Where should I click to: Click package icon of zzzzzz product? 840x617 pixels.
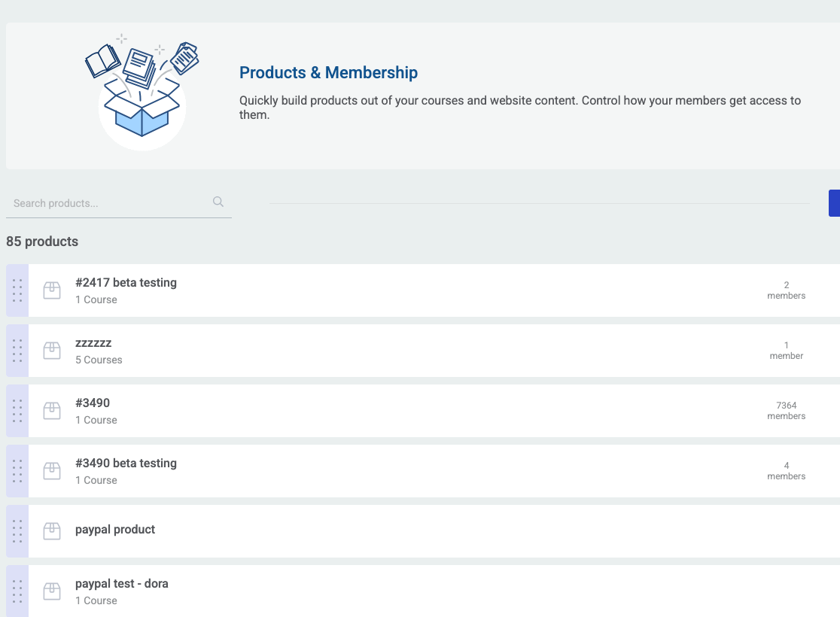pyautogui.click(x=52, y=351)
